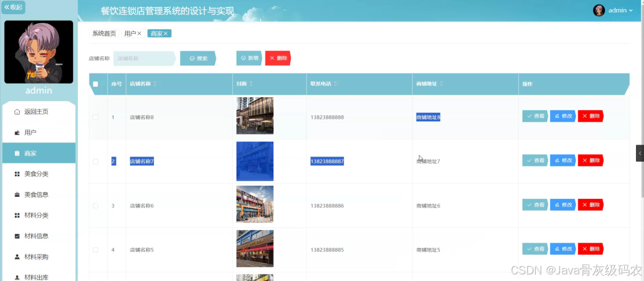Open 材料采购 sidebar item
The height and width of the screenshot is (281, 644).
(x=39, y=257)
